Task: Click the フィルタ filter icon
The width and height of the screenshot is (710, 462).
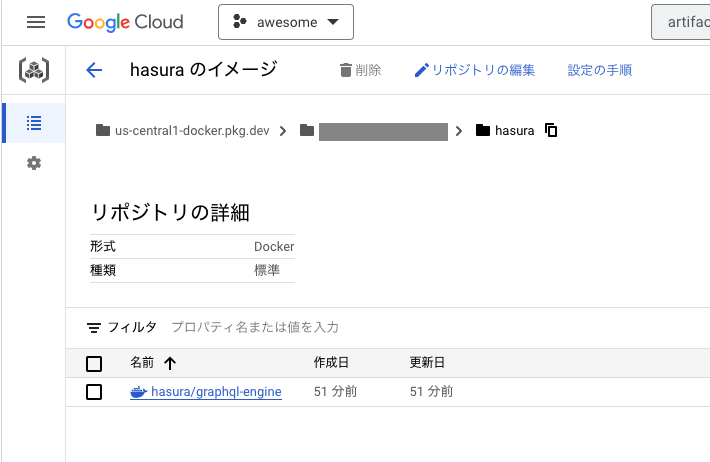Action: (x=94, y=327)
